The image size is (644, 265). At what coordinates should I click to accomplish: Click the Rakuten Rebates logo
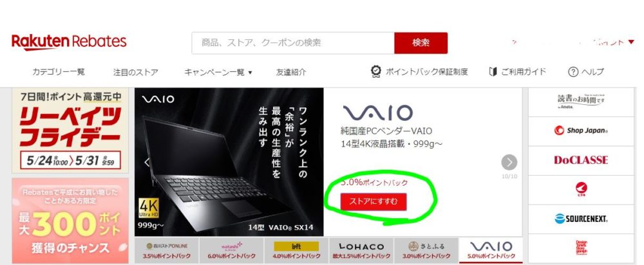69,42
